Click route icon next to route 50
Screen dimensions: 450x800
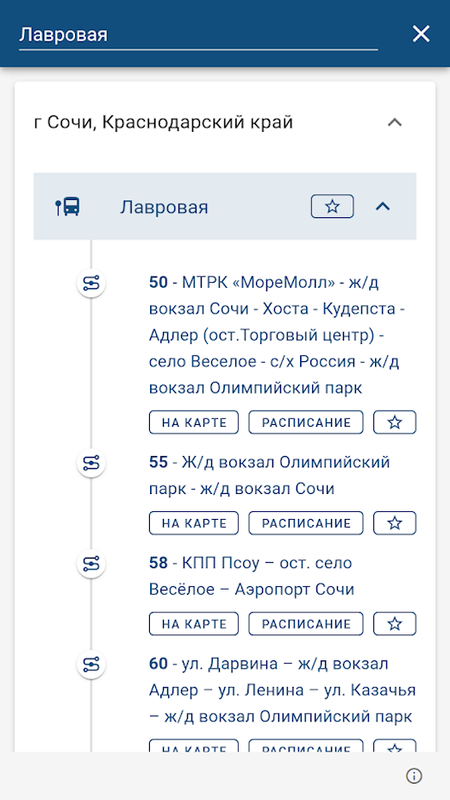[x=91, y=282]
